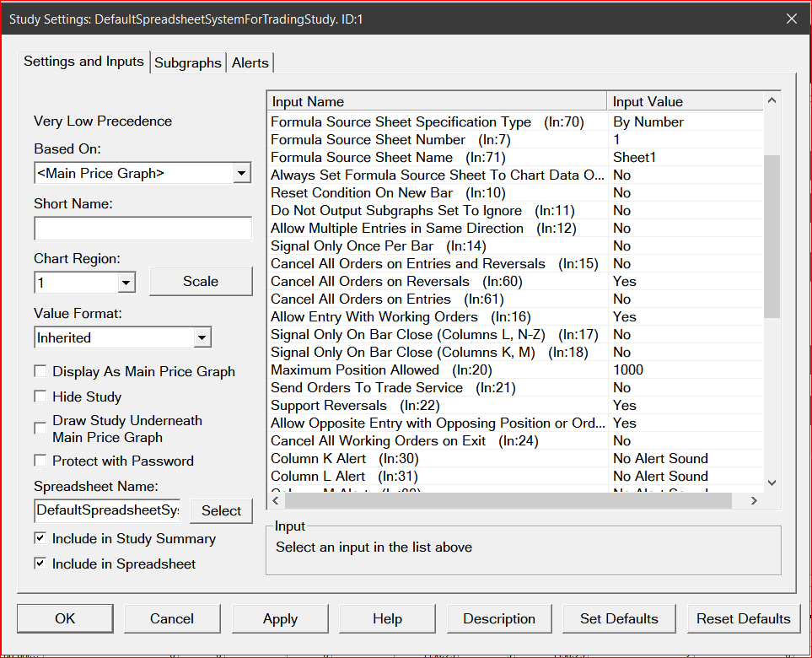Screen dimensions: 812x658
Task: Close the Study Settings dialog window
Action: (x=790, y=19)
